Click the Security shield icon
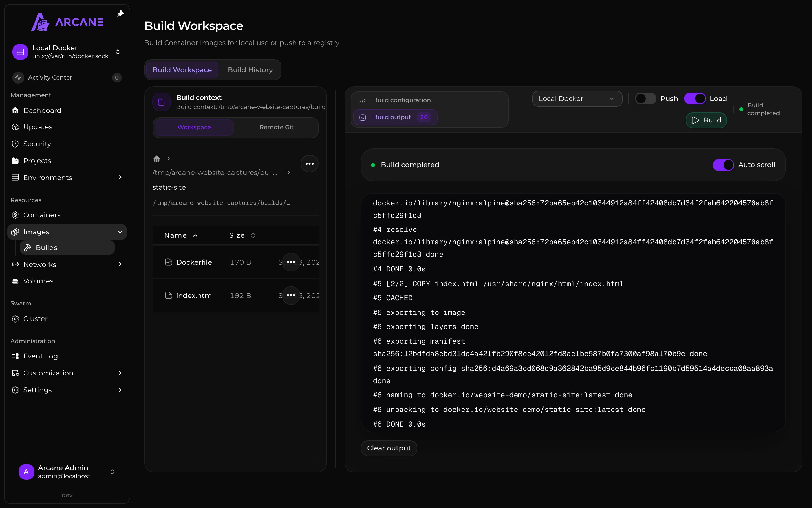Image resolution: width=812 pixels, height=508 pixels. point(15,144)
